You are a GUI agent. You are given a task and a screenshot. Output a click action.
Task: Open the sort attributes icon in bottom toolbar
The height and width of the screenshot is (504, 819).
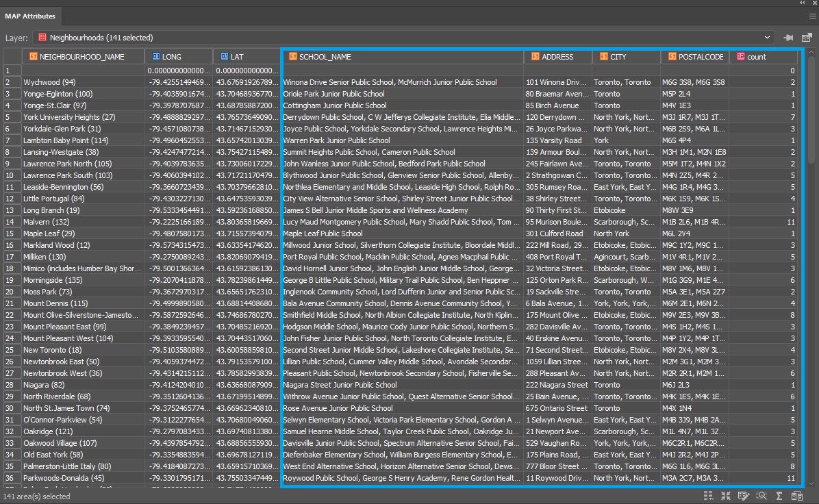coord(708,496)
